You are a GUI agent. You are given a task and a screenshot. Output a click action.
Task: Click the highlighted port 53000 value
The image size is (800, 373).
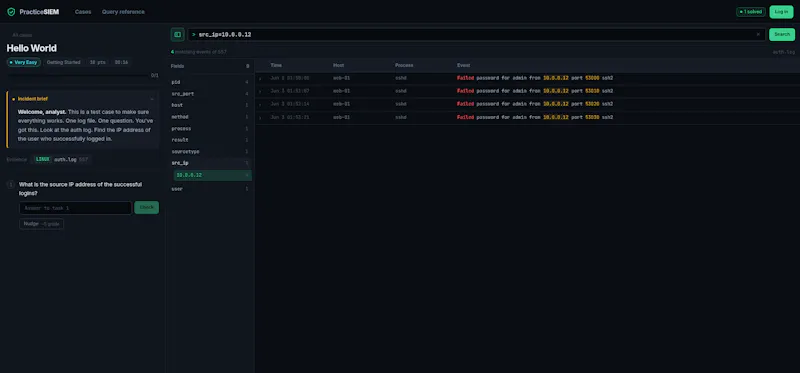click(x=592, y=78)
